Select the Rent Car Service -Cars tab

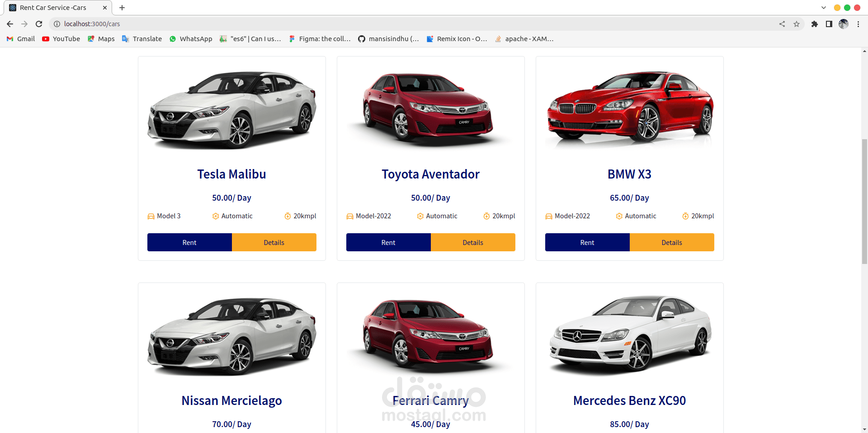point(57,8)
